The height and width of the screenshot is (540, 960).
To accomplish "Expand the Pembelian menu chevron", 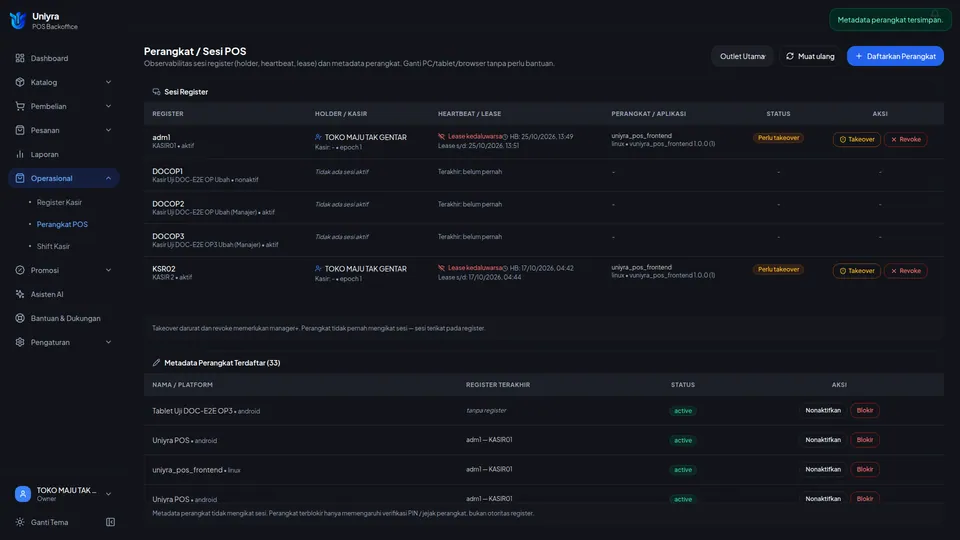I will [x=108, y=106].
